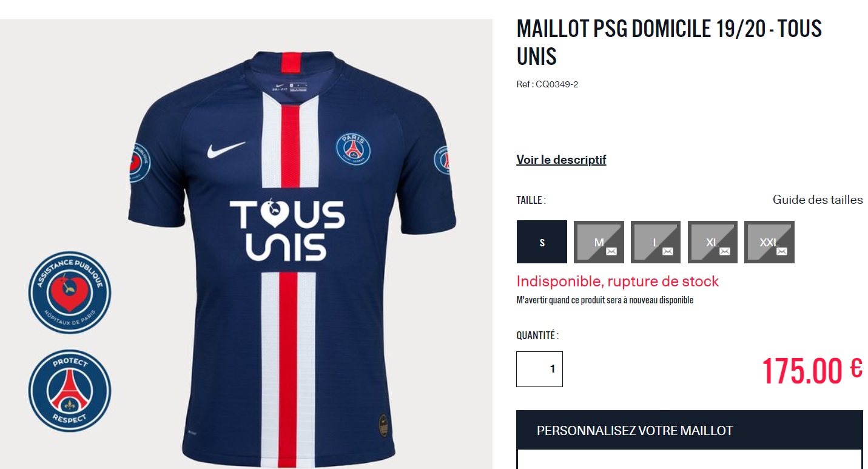Select size S
868x469 pixels.
click(542, 242)
